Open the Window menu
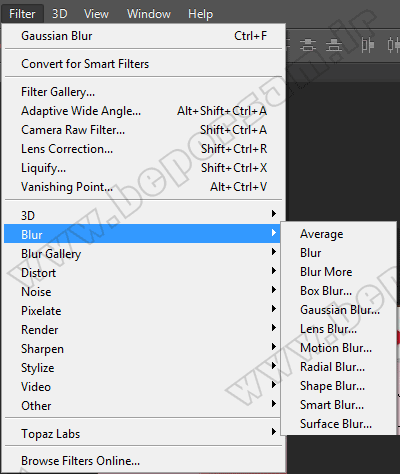400x474 pixels. point(149,14)
